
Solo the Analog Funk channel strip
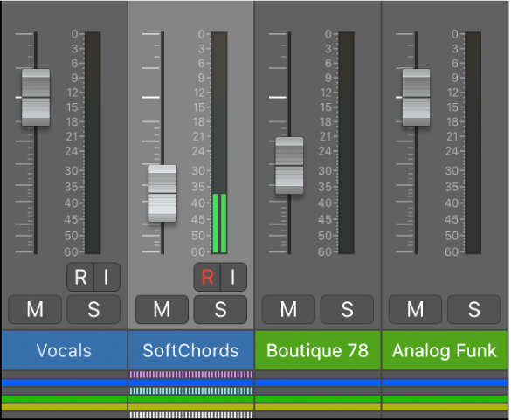473,309
